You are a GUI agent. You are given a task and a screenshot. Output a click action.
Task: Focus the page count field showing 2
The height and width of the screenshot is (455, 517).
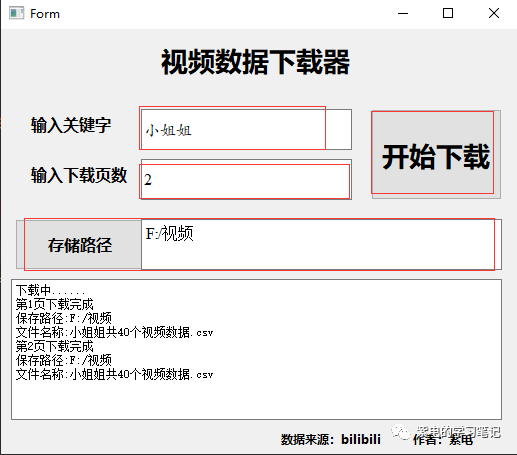246,179
